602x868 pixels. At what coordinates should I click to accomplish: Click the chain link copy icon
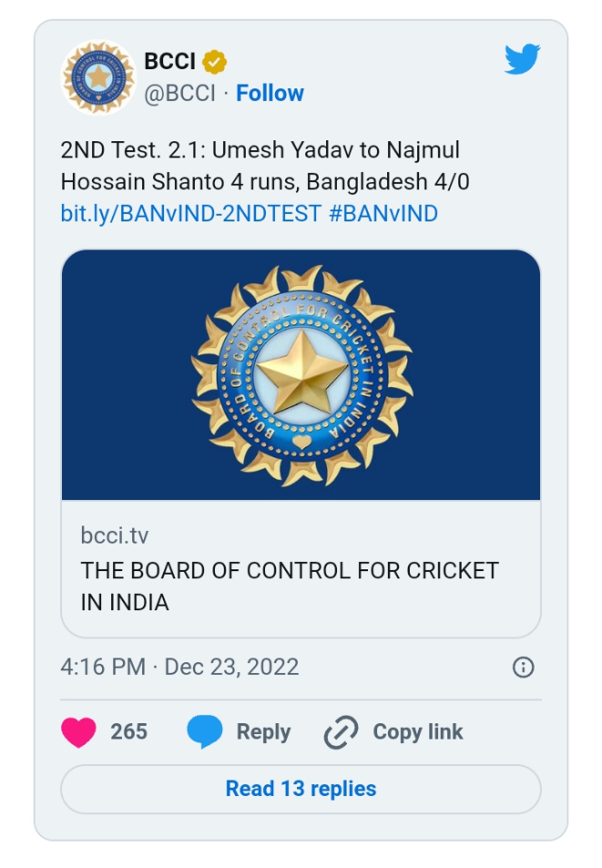342,732
